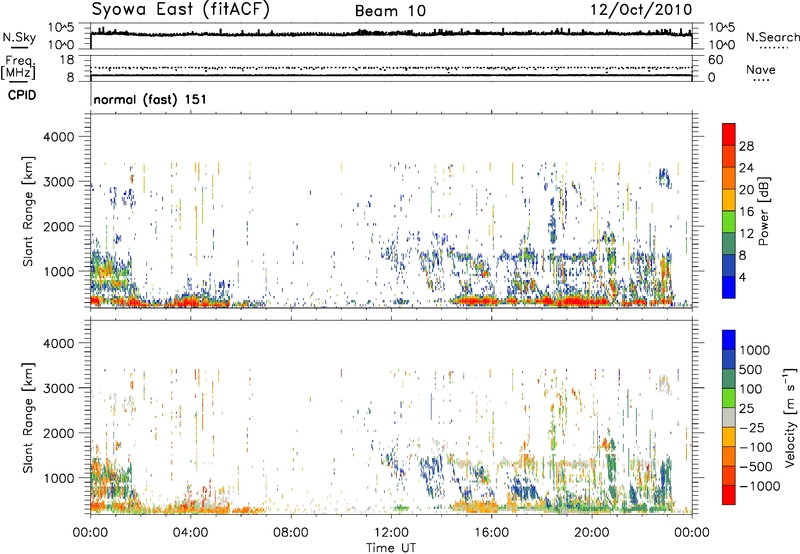Click the '12:00' time axis label
This screenshot has height=554, width=800.
(x=391, y=533)
